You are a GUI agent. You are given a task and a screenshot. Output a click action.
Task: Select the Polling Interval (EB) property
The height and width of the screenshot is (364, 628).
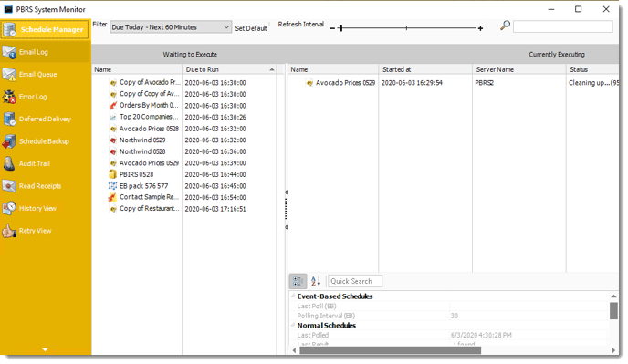[448, 316]
